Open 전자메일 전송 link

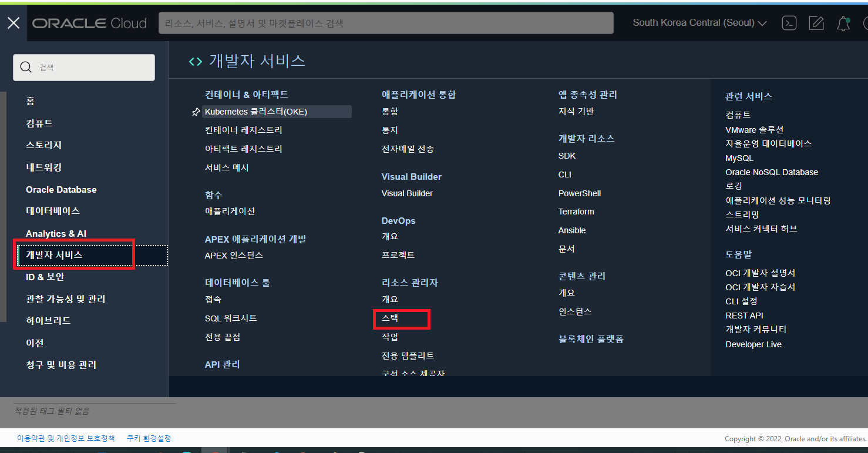pyautogui.click(x=408, y=149)
